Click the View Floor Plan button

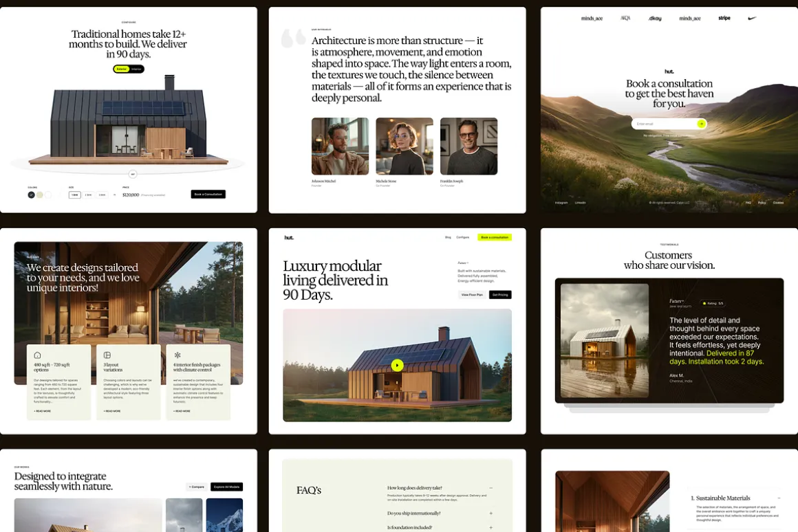click(472, 294)
